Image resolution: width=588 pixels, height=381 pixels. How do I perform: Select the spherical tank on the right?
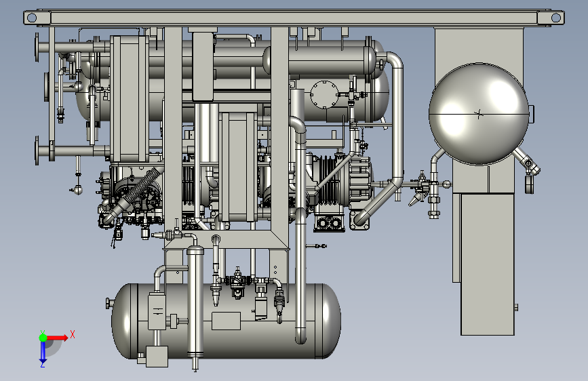479,114
